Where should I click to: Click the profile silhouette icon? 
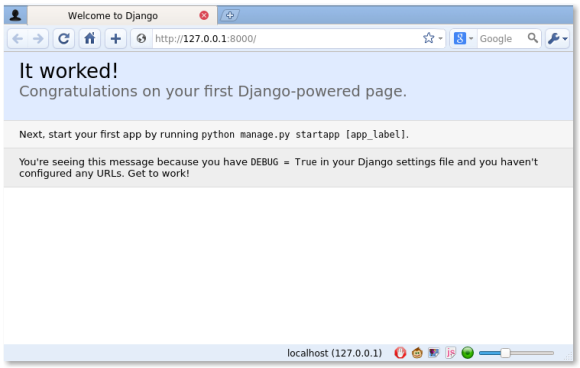(15, 15)
